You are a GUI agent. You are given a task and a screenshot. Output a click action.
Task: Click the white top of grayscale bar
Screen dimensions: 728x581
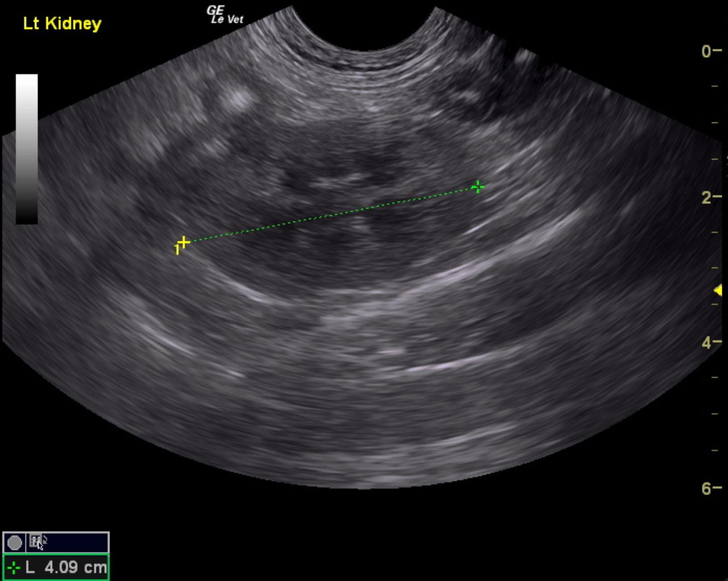tap(27, 80)
